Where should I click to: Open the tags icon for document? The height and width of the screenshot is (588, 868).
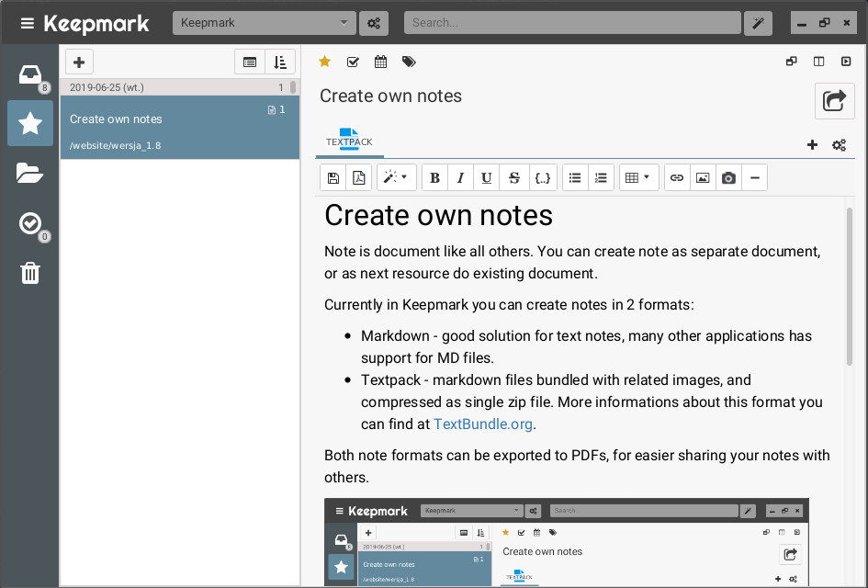[409, 62]
